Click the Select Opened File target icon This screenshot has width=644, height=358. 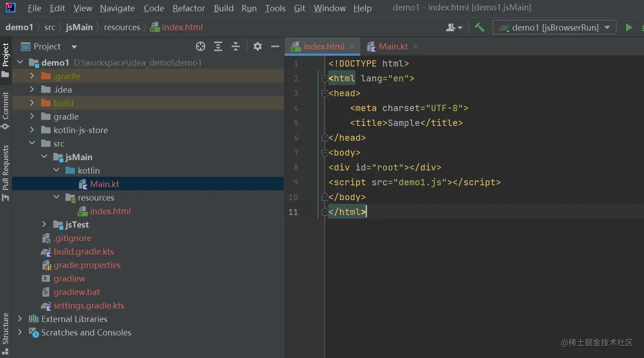coord(201,46)
